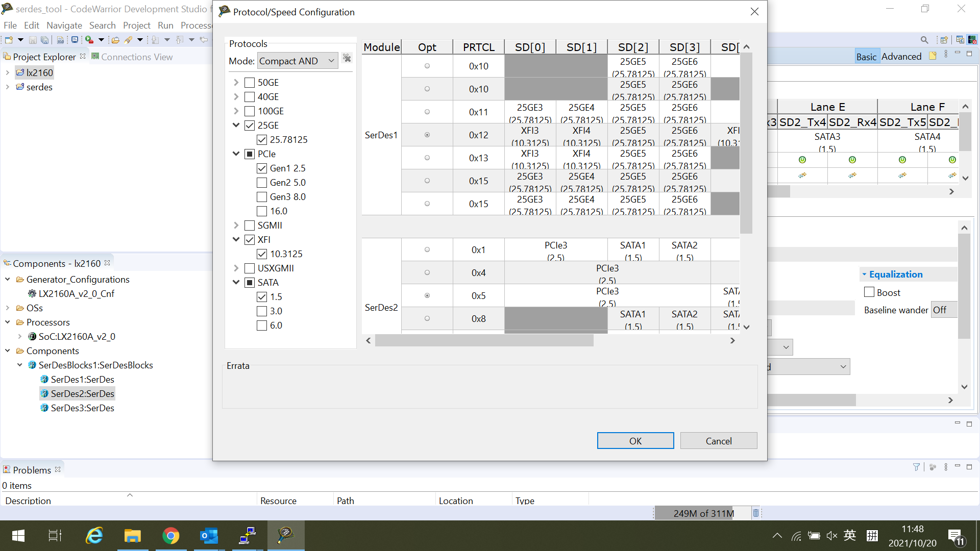Collapse the XFI protocol node
The width and height of the screenshot is (980, 551).
click(236, 240)
